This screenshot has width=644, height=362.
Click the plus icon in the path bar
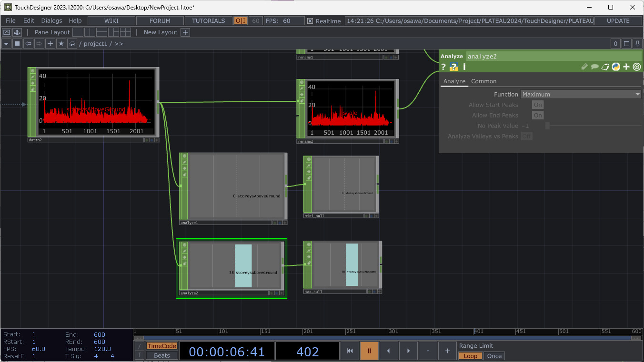(x=50, y=44)
